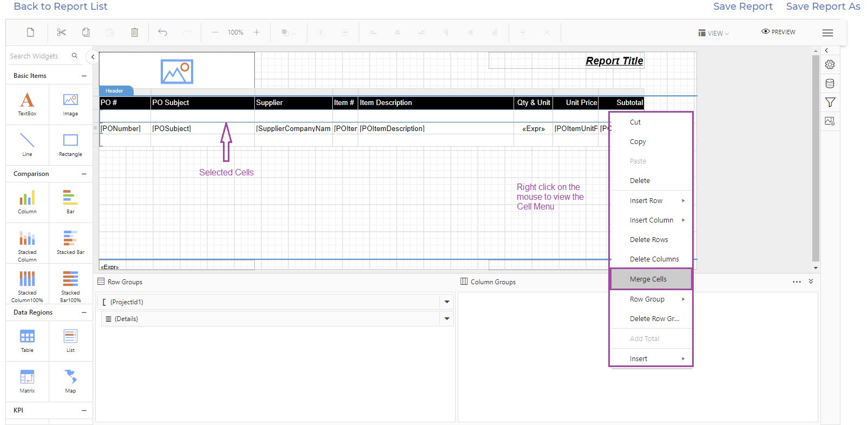Open the ProjectId1 row group dropdown arrow
Viewport: 868px width, 425px height.
tap(447, 302)
